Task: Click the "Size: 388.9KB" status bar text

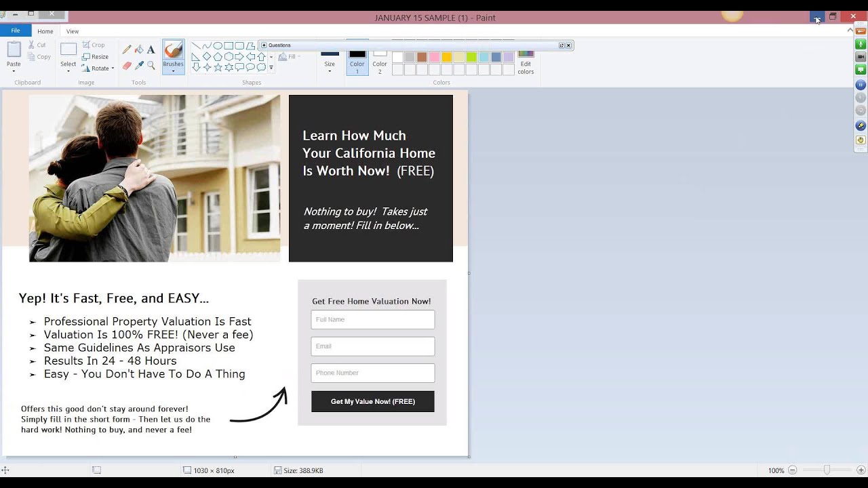Action: [303, 470]
